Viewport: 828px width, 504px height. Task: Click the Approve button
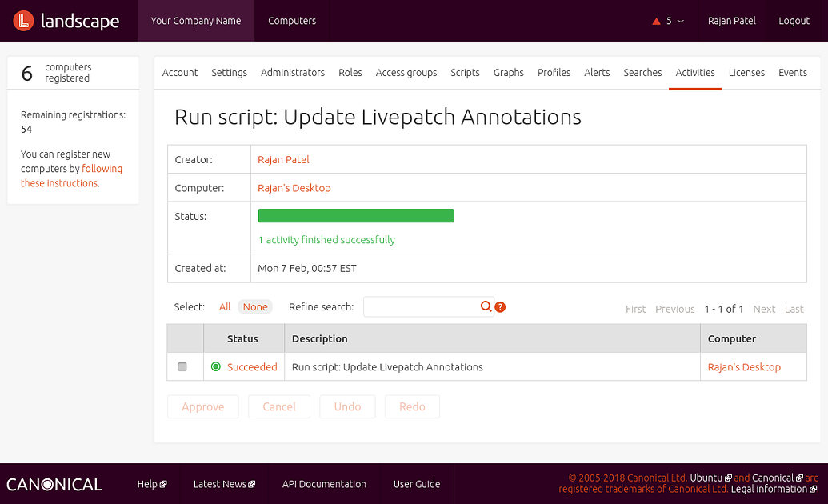(202, 406)
